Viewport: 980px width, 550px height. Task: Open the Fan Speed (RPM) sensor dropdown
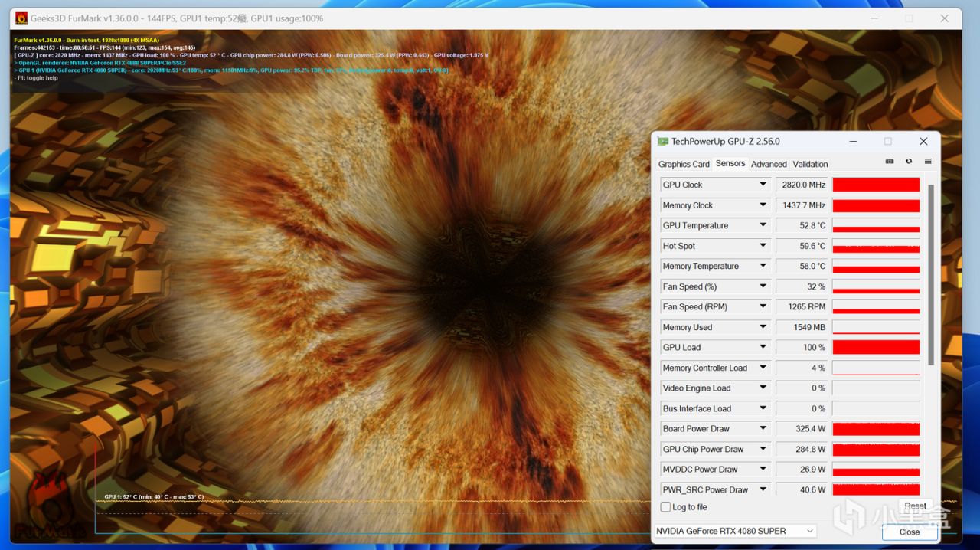[x=763, y=306]
